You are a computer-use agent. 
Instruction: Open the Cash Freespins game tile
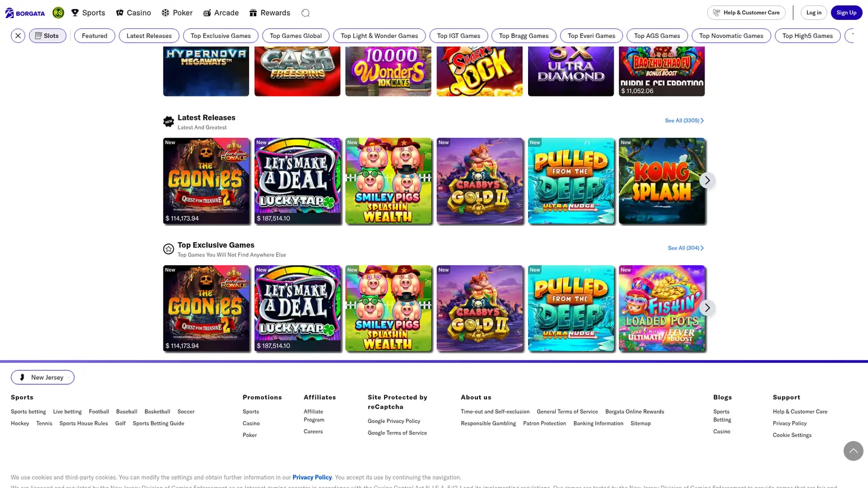tap(297, 71)
